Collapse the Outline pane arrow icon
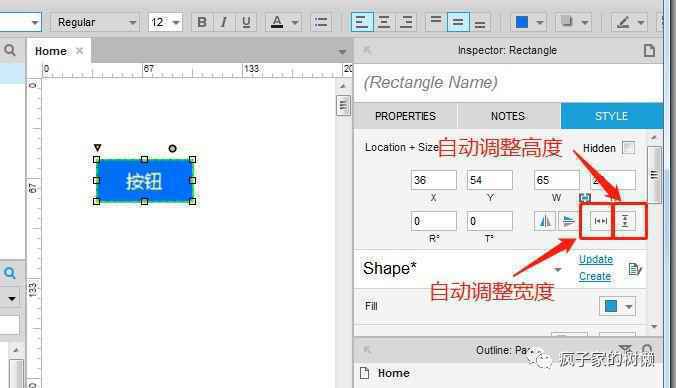Image resolution: width=676 pixels, height=388 pixels. coord(367,350)
